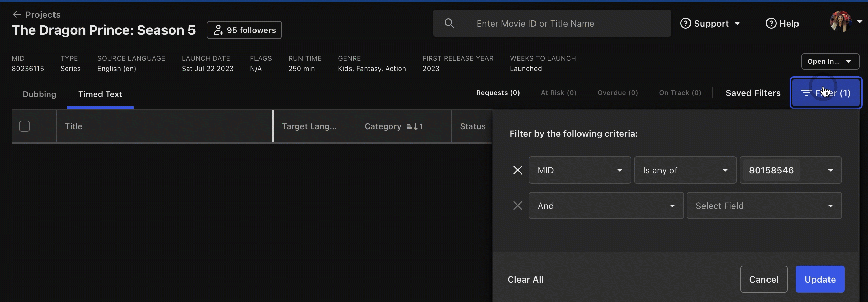Open the Help link

click(x=782, y=23)
